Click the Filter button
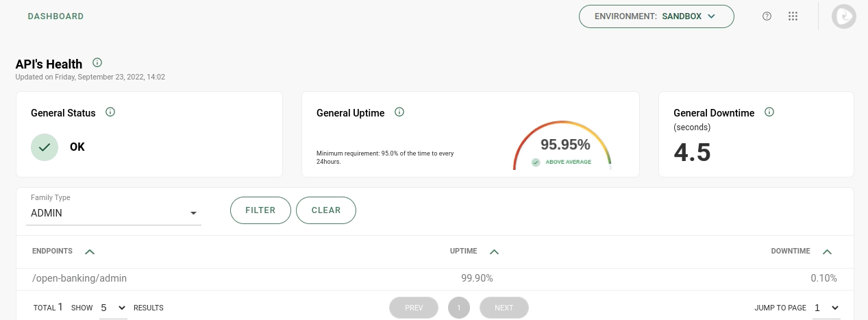 pos(260,210)
